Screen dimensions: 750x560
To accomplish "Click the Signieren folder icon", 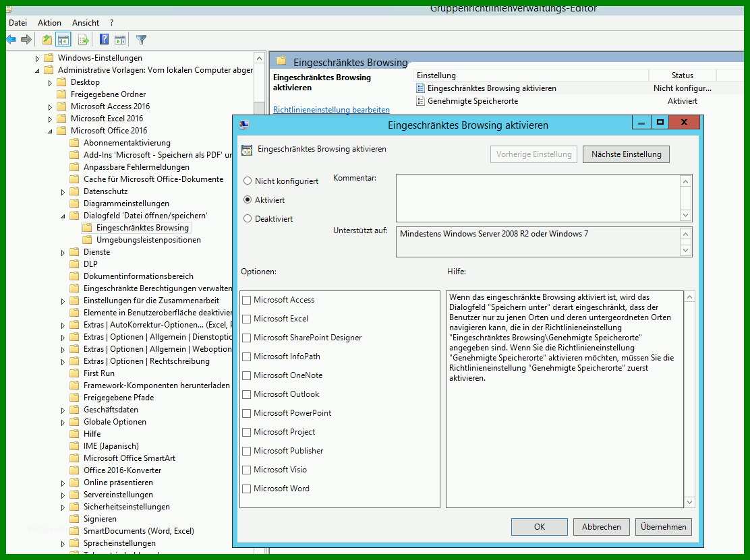I will point(74,519).
